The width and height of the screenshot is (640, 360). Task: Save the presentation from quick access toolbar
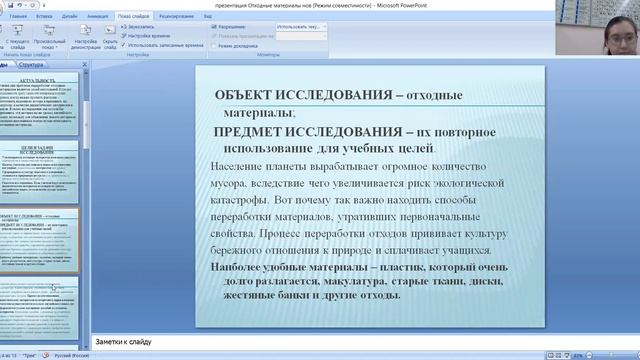click(x=11, y=5)
